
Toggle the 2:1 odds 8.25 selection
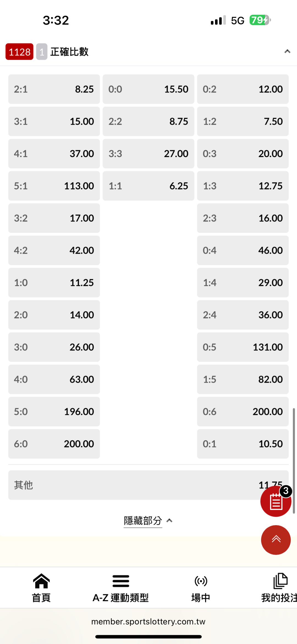coord(54,89)
